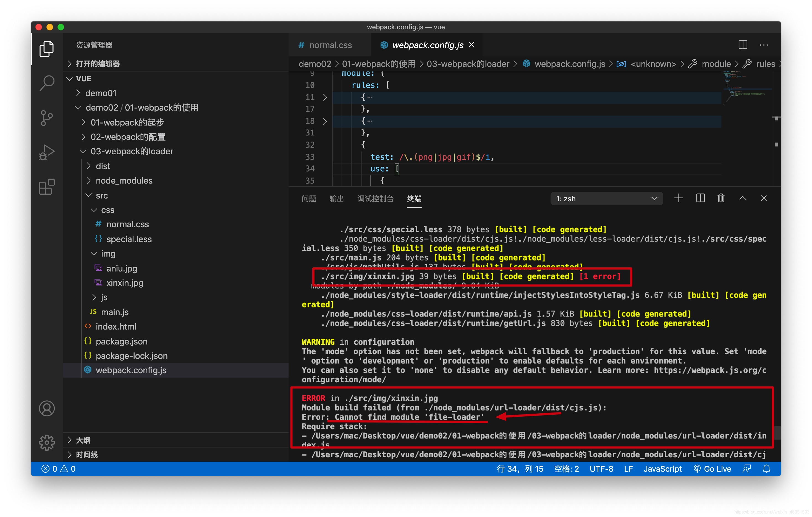The width and height of the screenshot is (812, 517).
Task: Open normal.css in the file tree
Action: coord(176,224)
